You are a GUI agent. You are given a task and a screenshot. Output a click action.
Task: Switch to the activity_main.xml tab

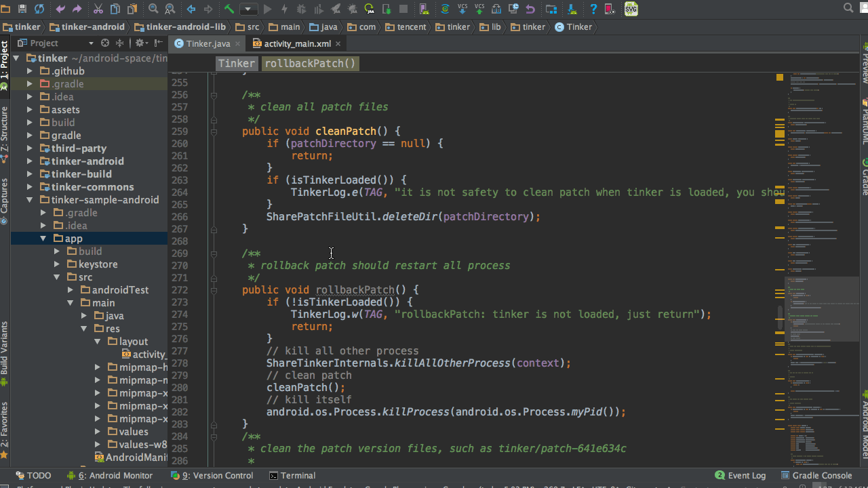(297, 43)
